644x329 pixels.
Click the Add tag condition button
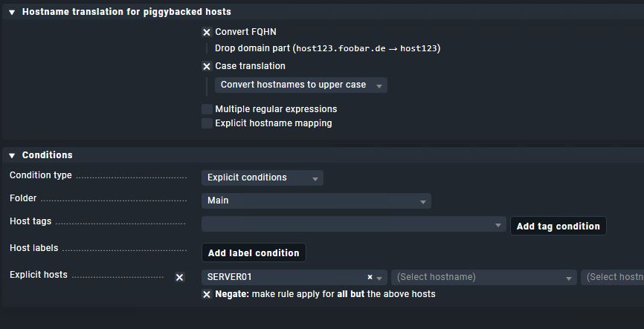point(558,227)
